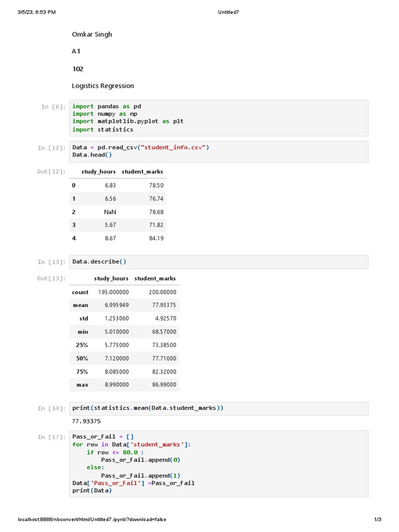Click the study_hours header in head table
This screenshot has width=399, height=532.
(x=98, y=171)
